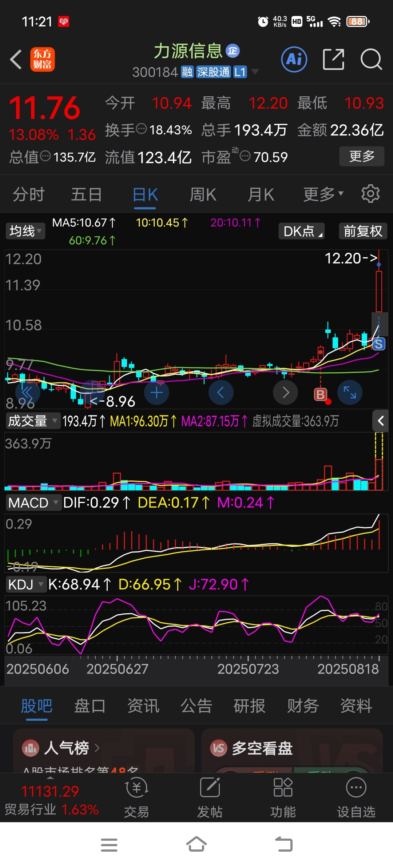Open the 资料 profile tab
Image resolution: width=393 pixels, height=868 pixels.
point(356,706)
